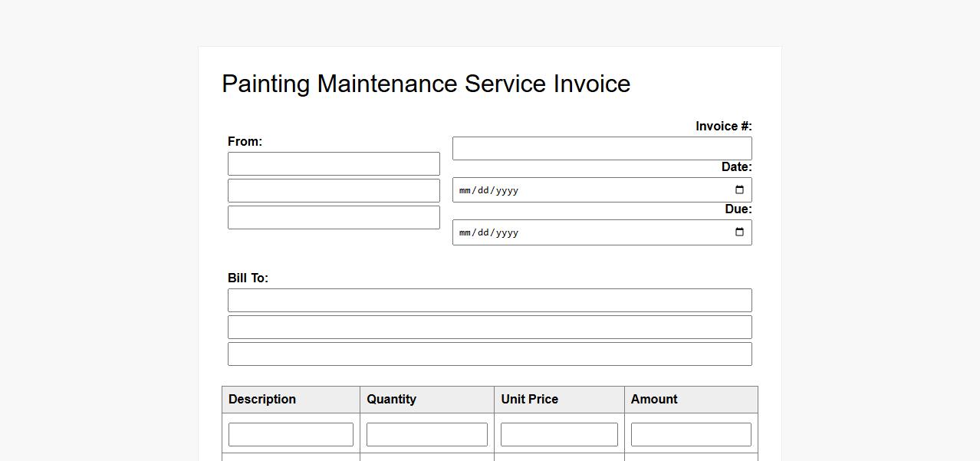Click the second Bill To input line
Viewport: 980px width, 461px height.
click(489, 328)
